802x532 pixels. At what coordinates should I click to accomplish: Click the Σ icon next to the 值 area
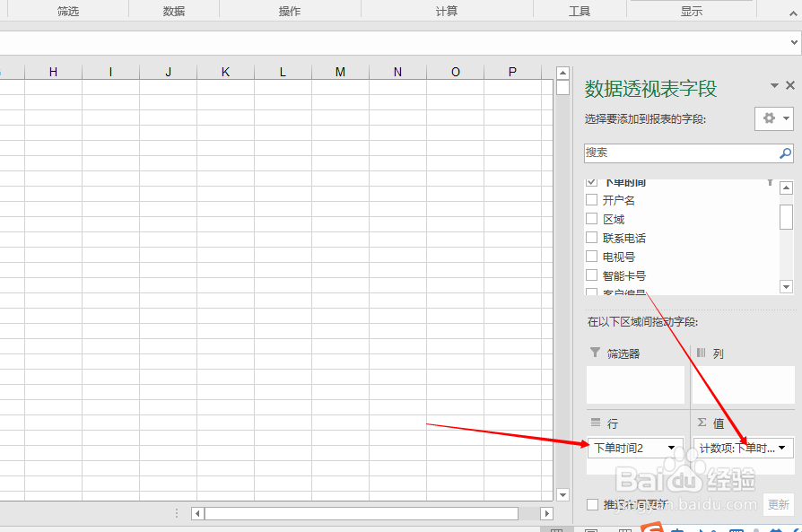[703, 422]
